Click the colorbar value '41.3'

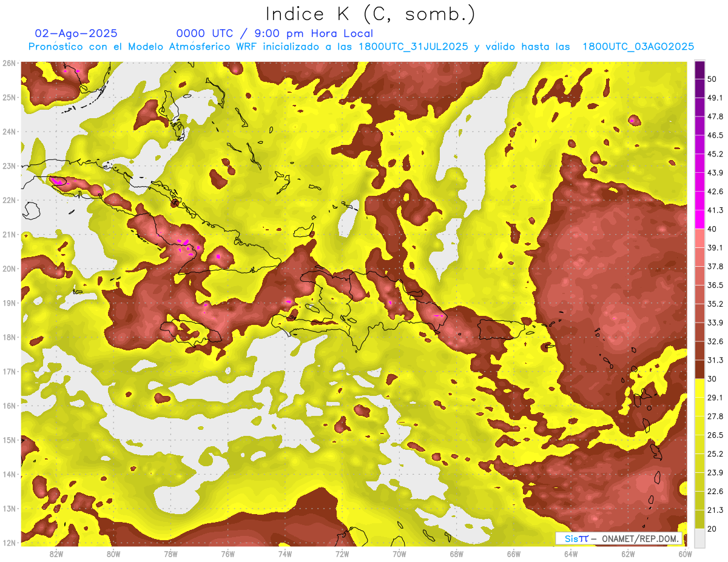[715, 210]
